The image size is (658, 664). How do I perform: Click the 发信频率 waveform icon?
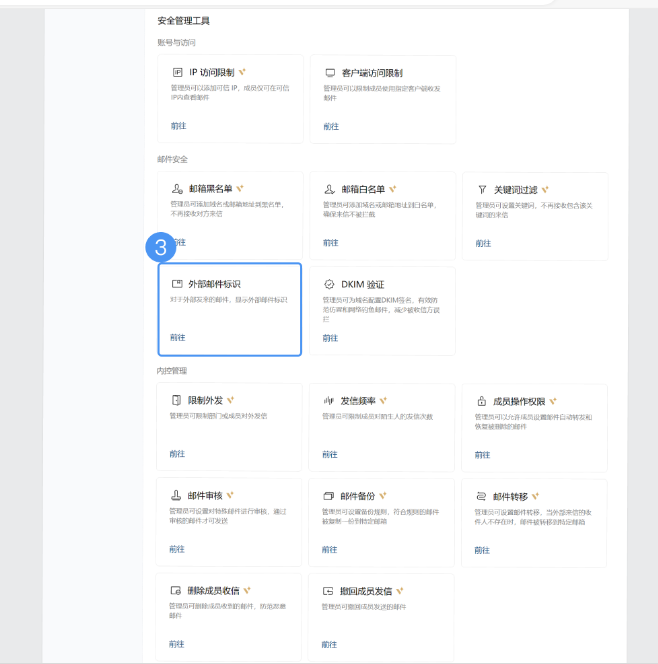coord(329,400)
